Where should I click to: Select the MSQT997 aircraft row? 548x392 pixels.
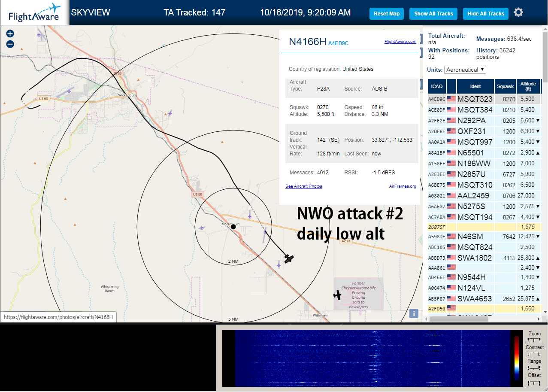click(484, 142)
